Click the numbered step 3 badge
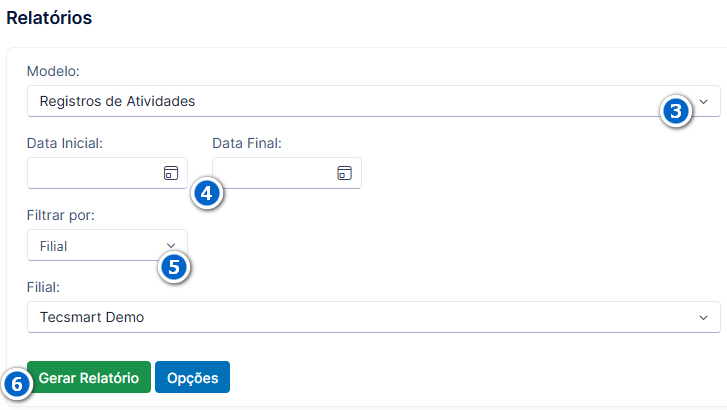The image size is (727, 410). pyautogui.click(x=676, y=111)
